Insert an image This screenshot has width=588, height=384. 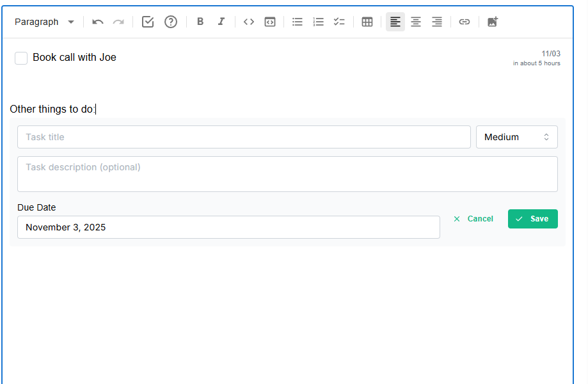pos(493,22)
